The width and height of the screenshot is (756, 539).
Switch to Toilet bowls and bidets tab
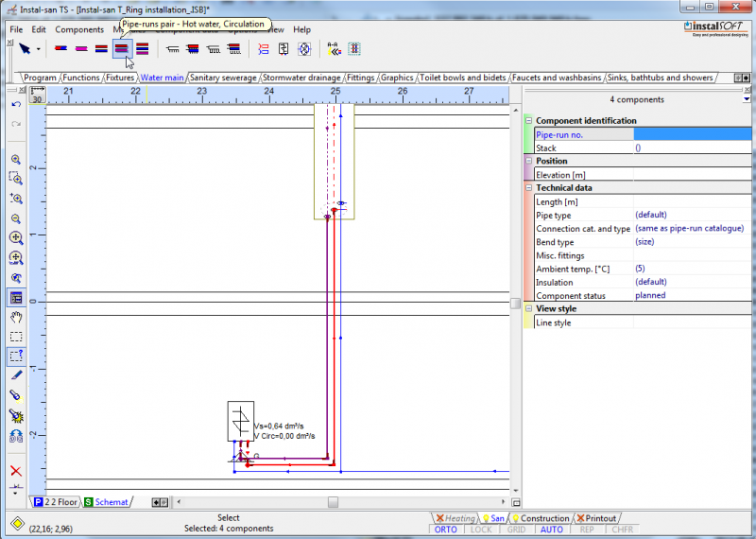coord(463,78)
